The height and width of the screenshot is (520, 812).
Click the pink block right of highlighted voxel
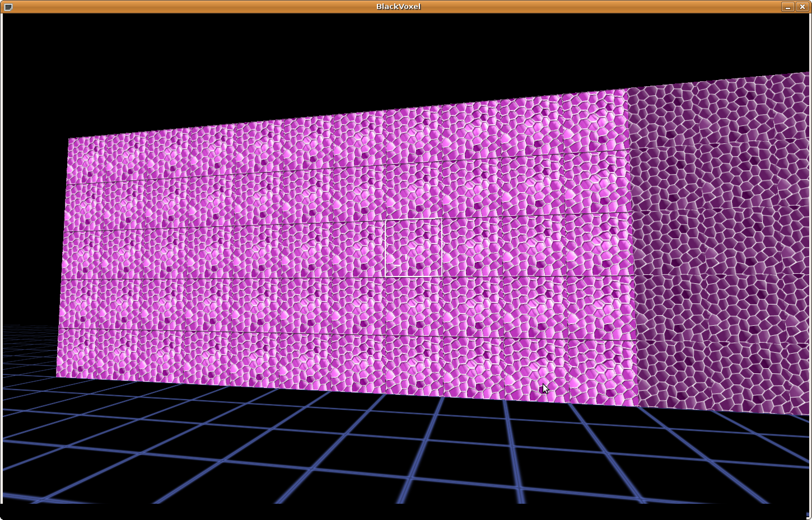click(472, 246)
